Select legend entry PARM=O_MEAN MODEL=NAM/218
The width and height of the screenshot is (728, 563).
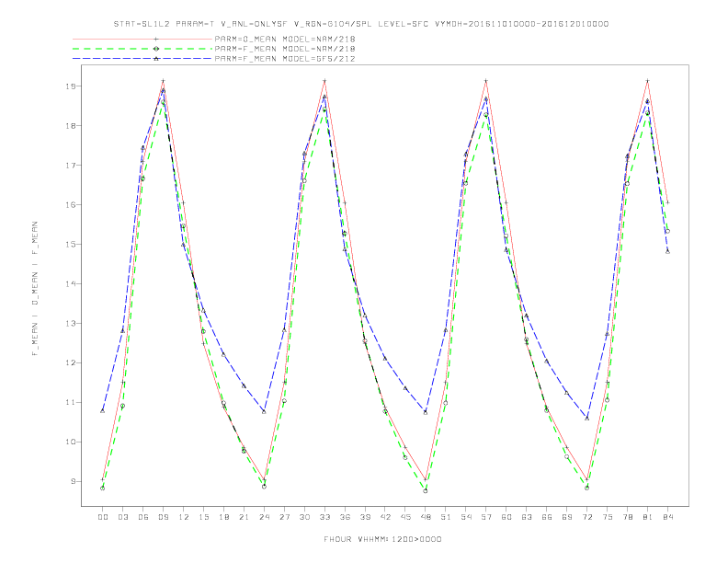tap(285, 39)
